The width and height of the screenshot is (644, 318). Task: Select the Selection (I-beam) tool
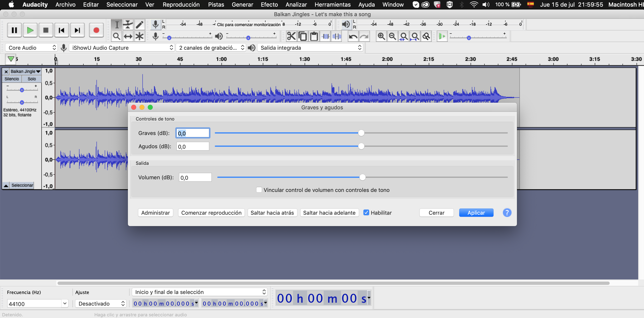tap(117, 24)
